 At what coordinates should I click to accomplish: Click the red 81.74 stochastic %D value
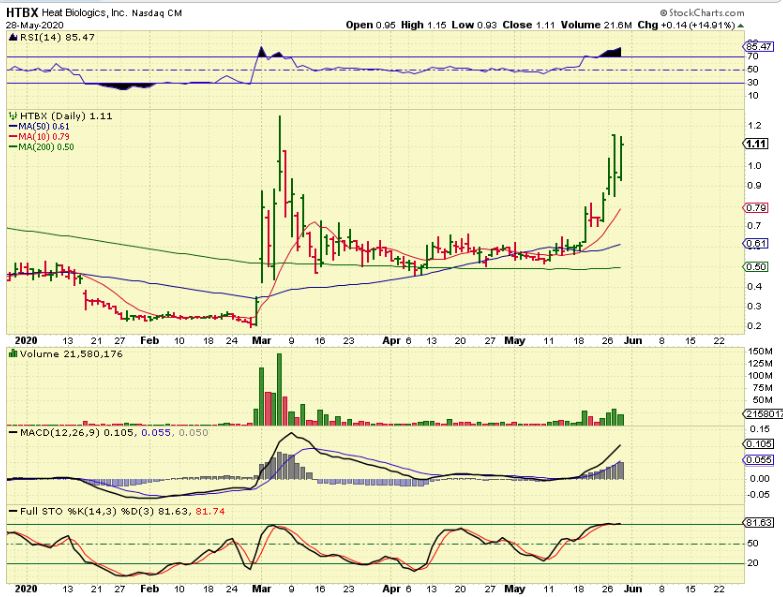tap(210, 511)
